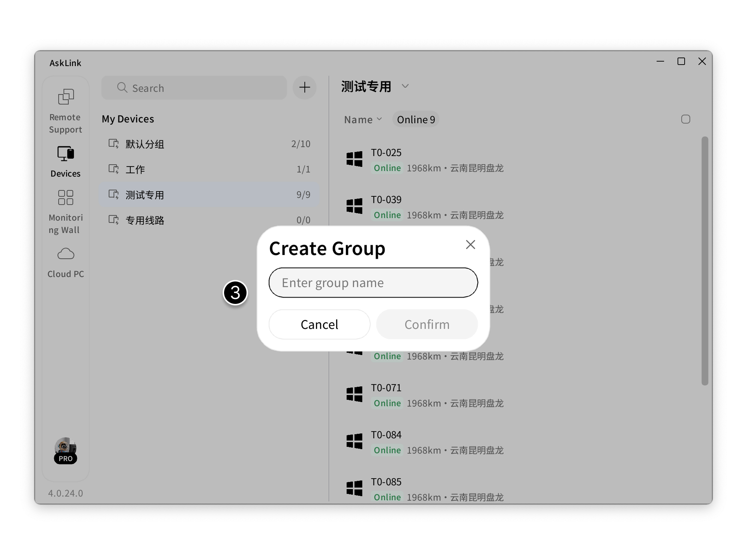Select the 默认分组 group in My Devices
Viewport: 747px width, 560px height.
(145, 144)
